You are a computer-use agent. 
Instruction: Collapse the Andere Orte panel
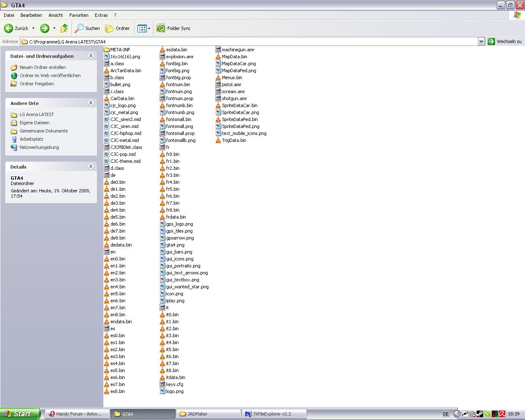[91, 103]
